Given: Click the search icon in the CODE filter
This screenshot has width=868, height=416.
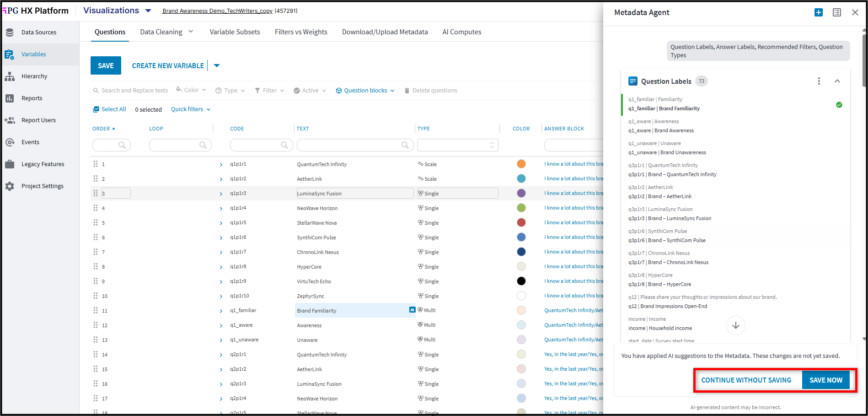Looking at the screenshot, I should pyautogui.click(x=284, y=145).
